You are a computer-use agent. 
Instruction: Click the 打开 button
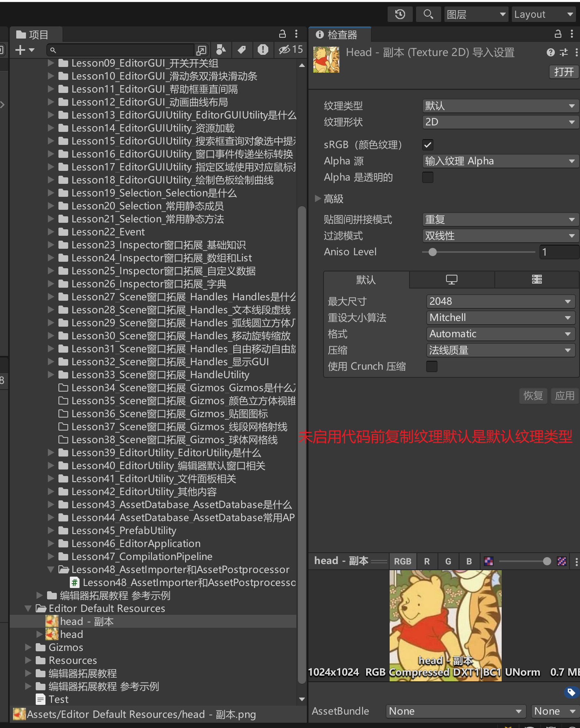(x=563, y=72)
